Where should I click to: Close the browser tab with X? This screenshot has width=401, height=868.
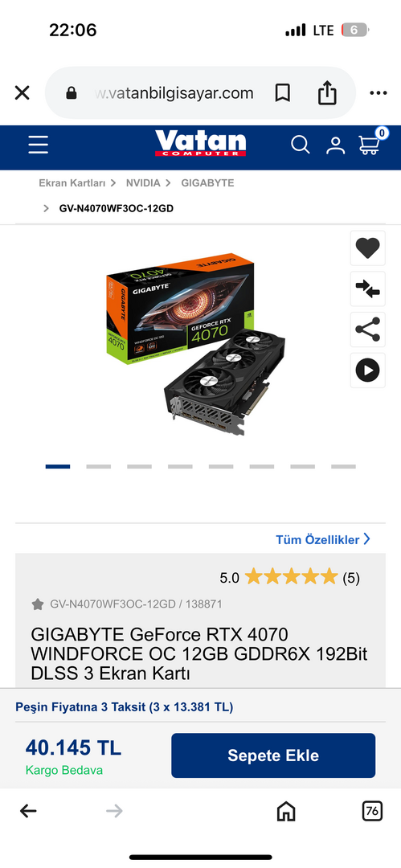point(23,92)
